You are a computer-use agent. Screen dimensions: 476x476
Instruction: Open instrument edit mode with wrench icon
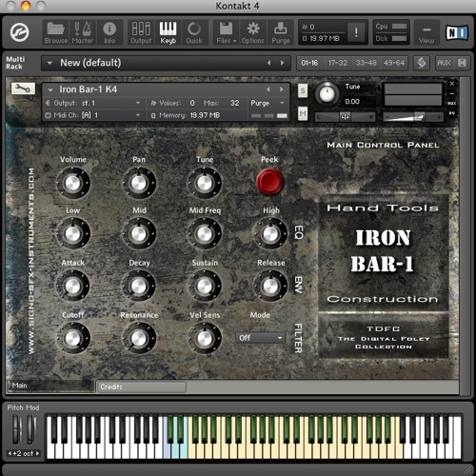[x=23, y=89]
